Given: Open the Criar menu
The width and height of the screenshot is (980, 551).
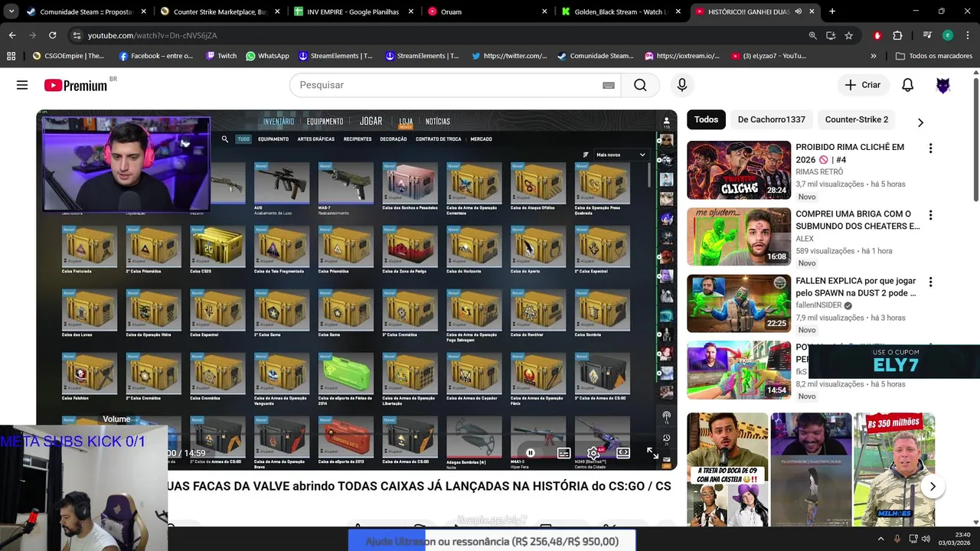Looking at the screenshot, I should pos(863,85).
